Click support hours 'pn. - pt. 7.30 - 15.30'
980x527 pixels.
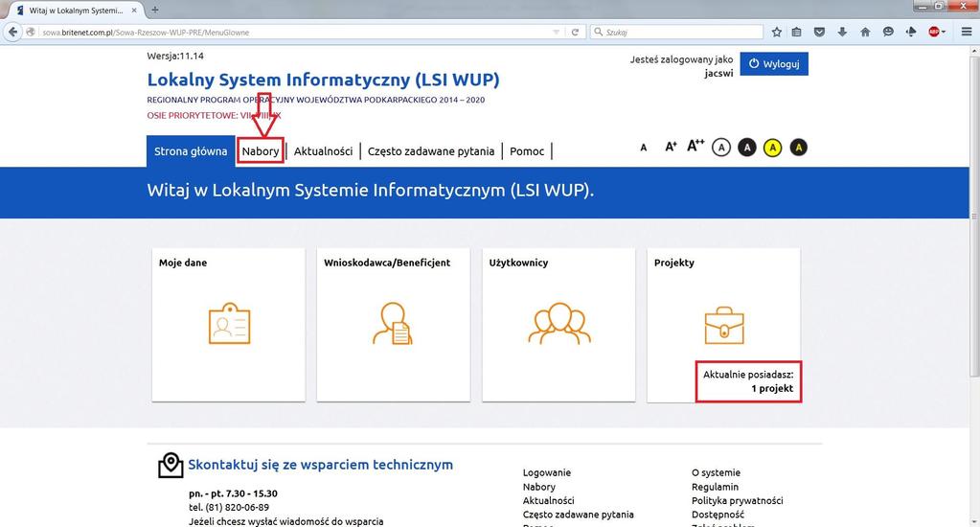[x=233, y=493]
